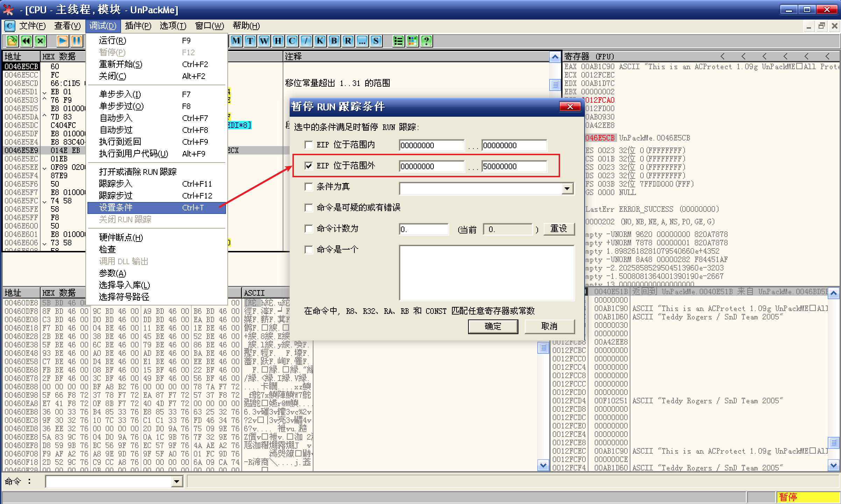
Task: Enable the EIP 位于范围内 checkbox
Action: tap(309, 145)
